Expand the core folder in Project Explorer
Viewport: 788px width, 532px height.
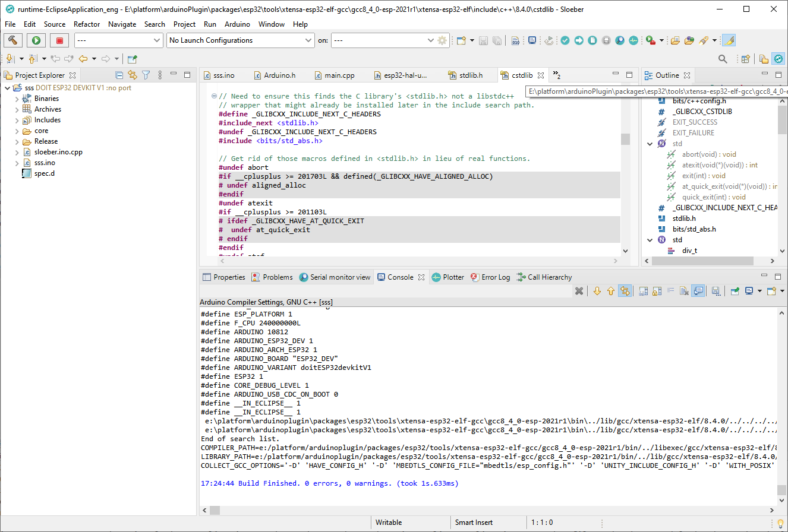click(18, 130)
